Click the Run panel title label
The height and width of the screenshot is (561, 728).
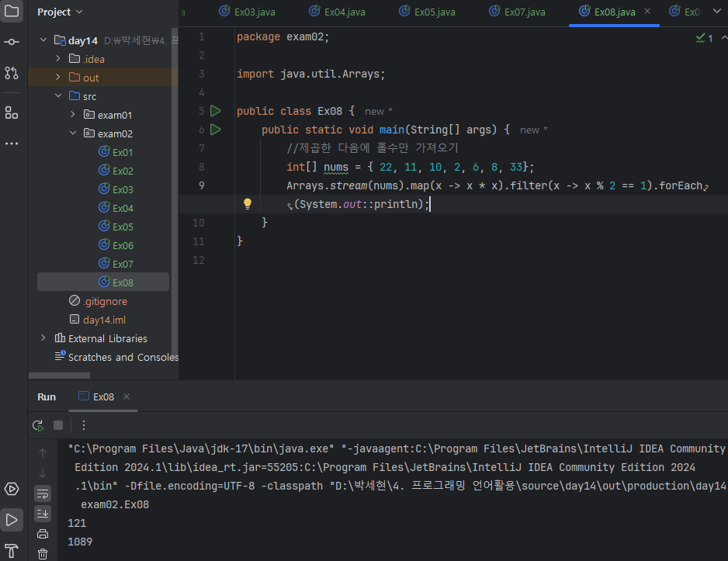47,397
